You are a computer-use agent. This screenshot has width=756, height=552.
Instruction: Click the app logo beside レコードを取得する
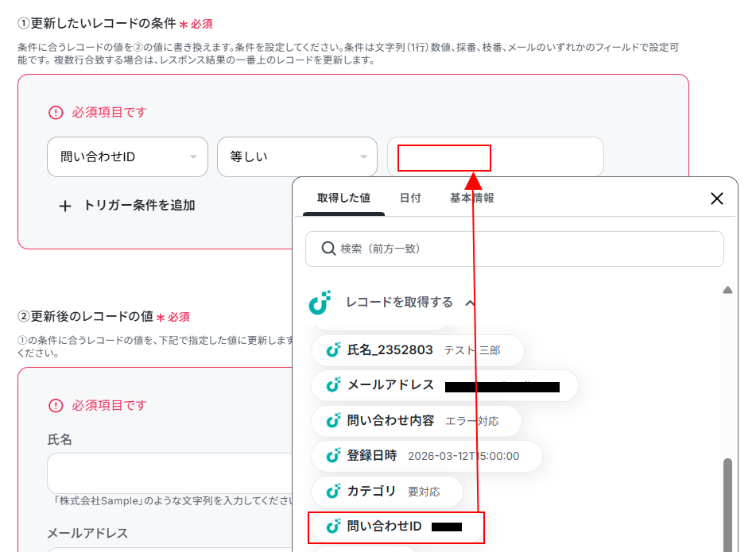(320, 303)
